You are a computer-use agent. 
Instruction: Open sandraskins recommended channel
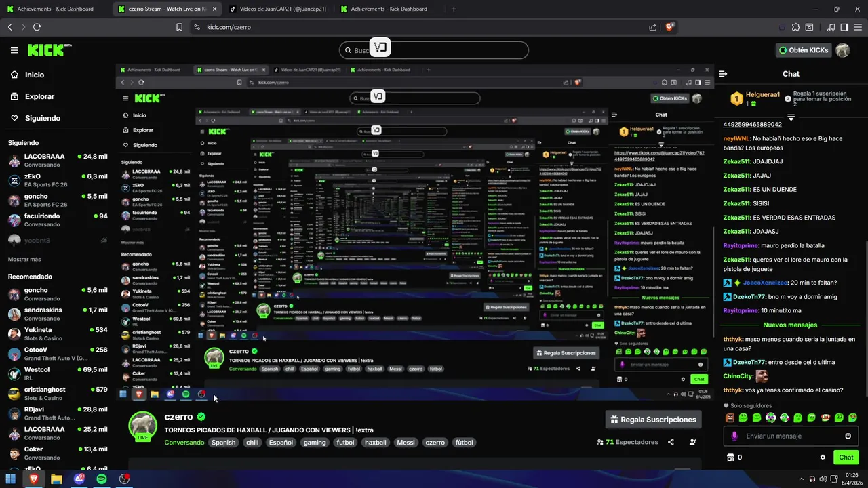58,314
